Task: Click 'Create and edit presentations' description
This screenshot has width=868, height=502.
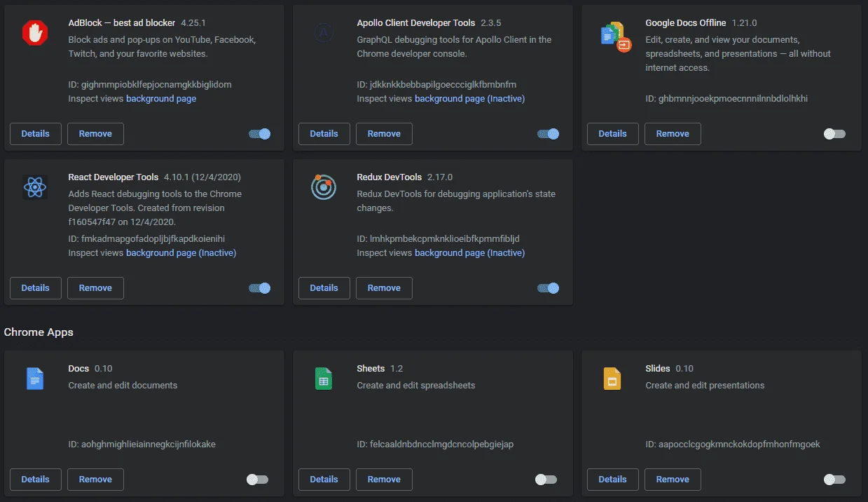Action: coord(705,386)
